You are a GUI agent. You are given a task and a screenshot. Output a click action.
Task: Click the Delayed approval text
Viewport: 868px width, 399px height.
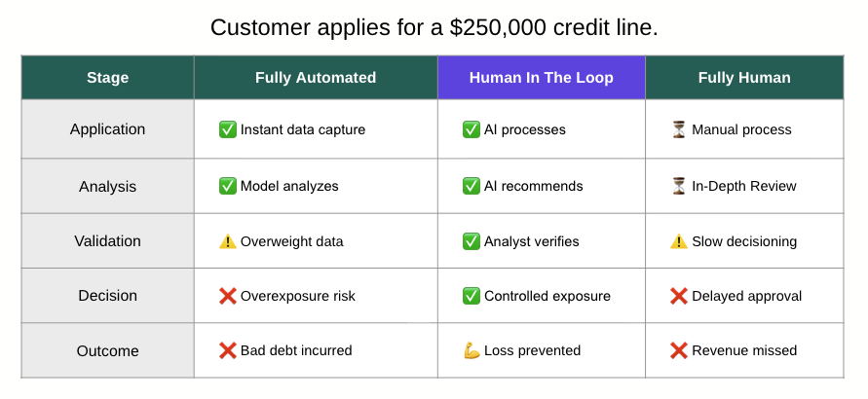747,296
